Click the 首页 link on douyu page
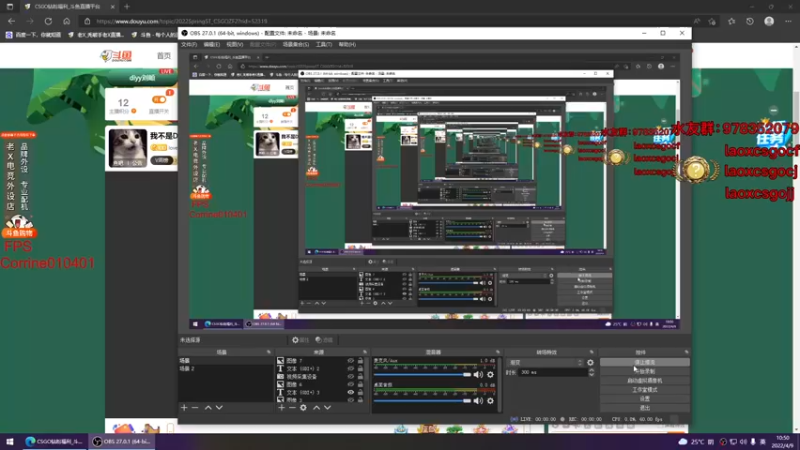The height and width of the screenshot is (450, 800). click(x=164, y=56)
